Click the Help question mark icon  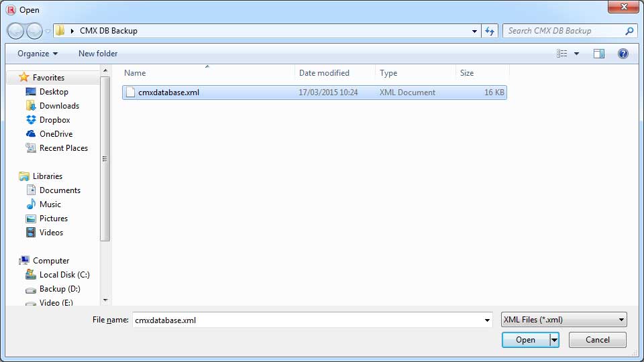623,54
